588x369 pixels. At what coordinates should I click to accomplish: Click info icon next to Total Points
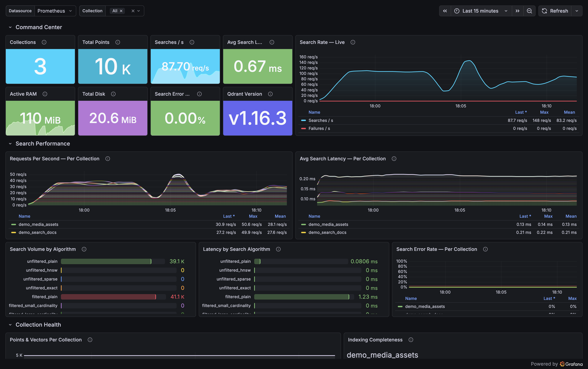click(x=118, y=42)
